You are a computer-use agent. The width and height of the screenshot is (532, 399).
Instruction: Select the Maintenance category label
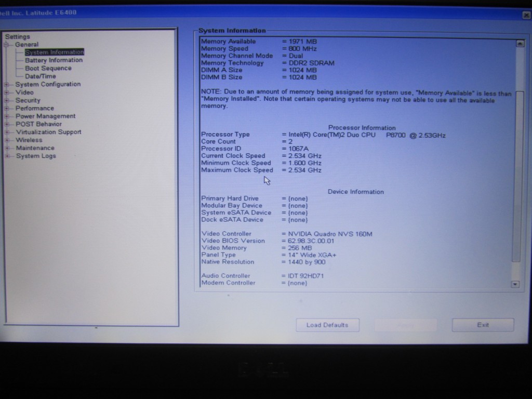pyautogui.click(x=35, y=148)
